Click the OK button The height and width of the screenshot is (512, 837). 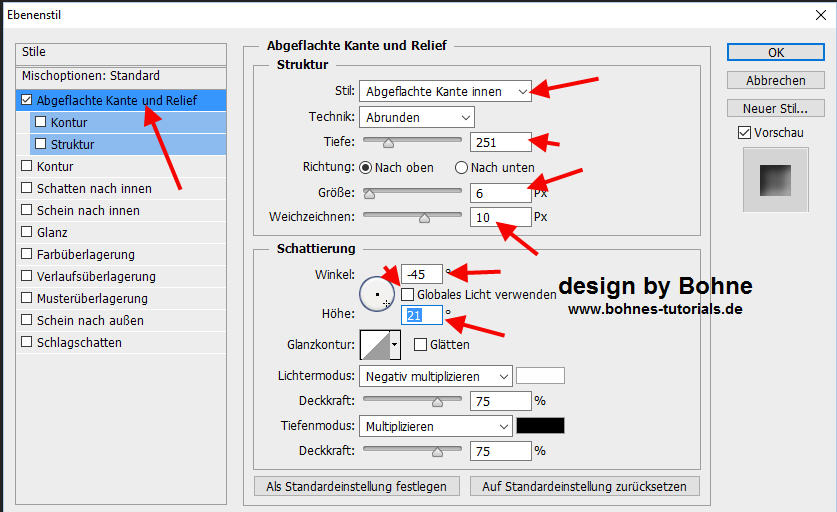click(x=775, y=52)
